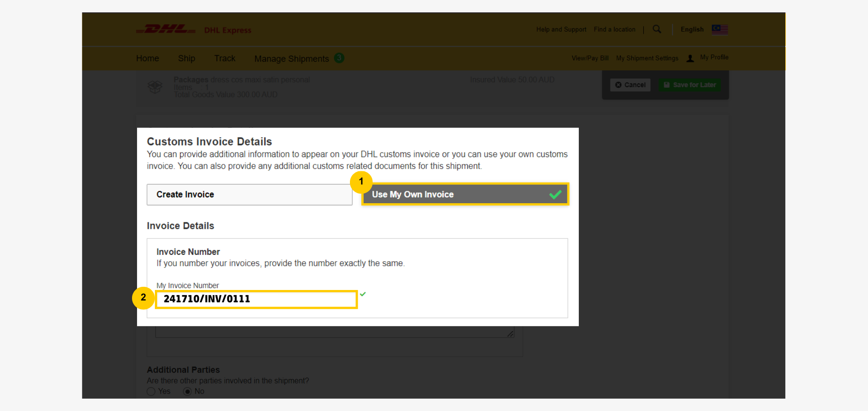Click the Malaysia flag icon
The width and height of the screenshot is (868, 411).
click(720, 29)
